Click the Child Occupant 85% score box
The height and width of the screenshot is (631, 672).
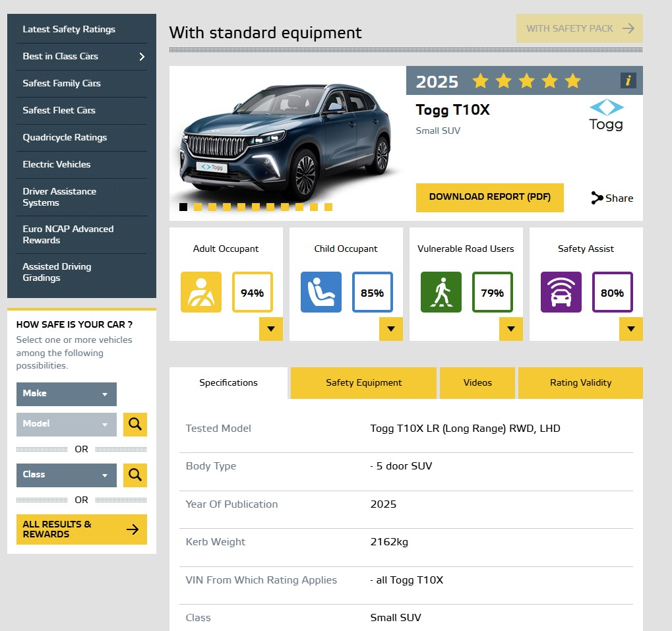point(373,292)
